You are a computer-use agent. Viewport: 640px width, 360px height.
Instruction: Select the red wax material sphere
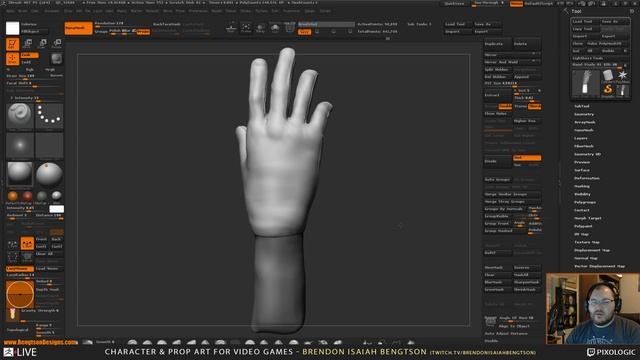27,196
